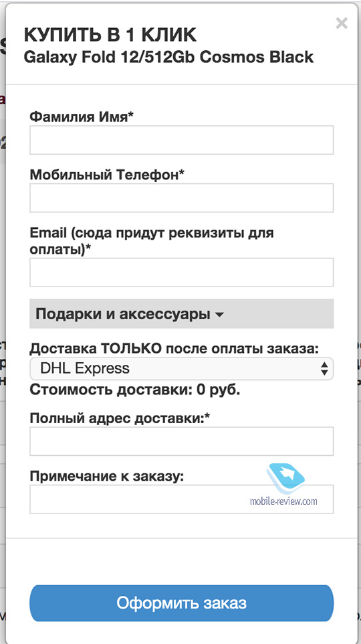The width and height of the screenshot is (361, 644).
Task: Click the caret arrow beside Подарки и аксессуары
Action: (x=219, y=315)
